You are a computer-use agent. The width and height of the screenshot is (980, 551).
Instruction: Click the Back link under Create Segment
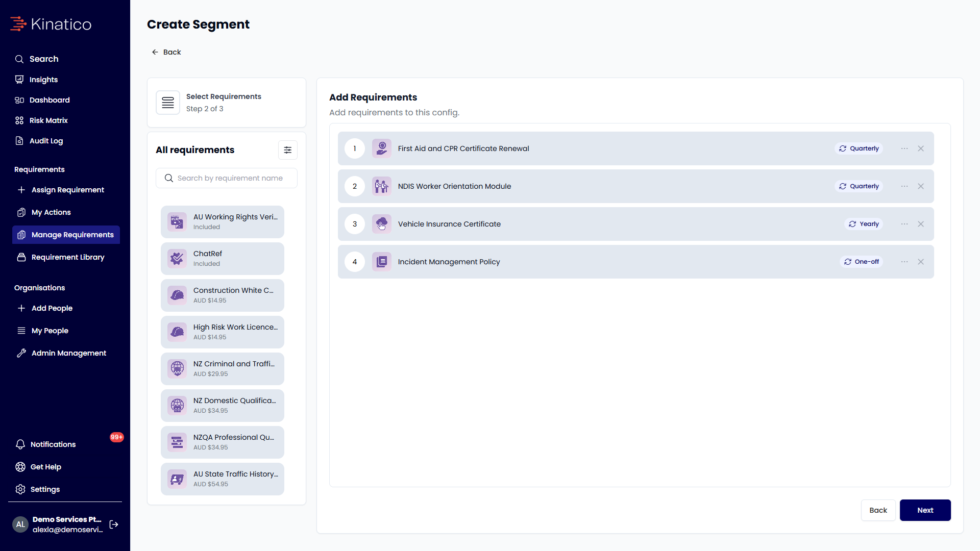pyautogui.click(x=166, y=52)
